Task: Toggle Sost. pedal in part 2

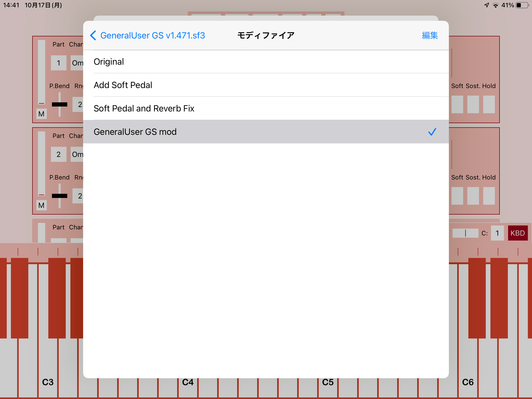Action: [x=473, y=196]
